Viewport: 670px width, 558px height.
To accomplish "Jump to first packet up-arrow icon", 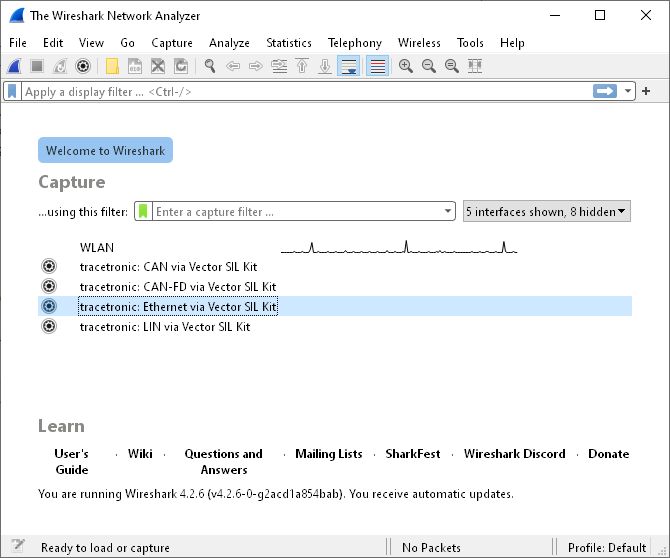I will pyautogui.click(x=302, y=66).
